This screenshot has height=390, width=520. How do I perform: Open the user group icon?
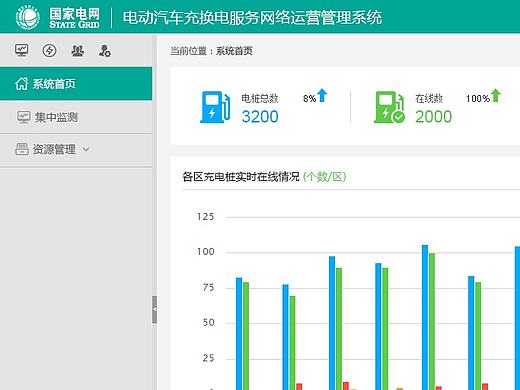tap(77, 51)
